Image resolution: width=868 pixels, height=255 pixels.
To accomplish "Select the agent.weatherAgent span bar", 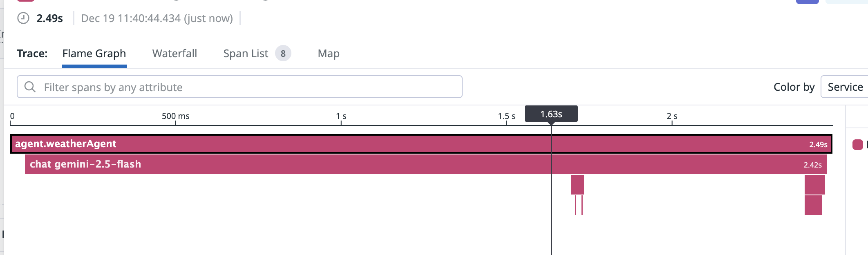I will (286, 144).
